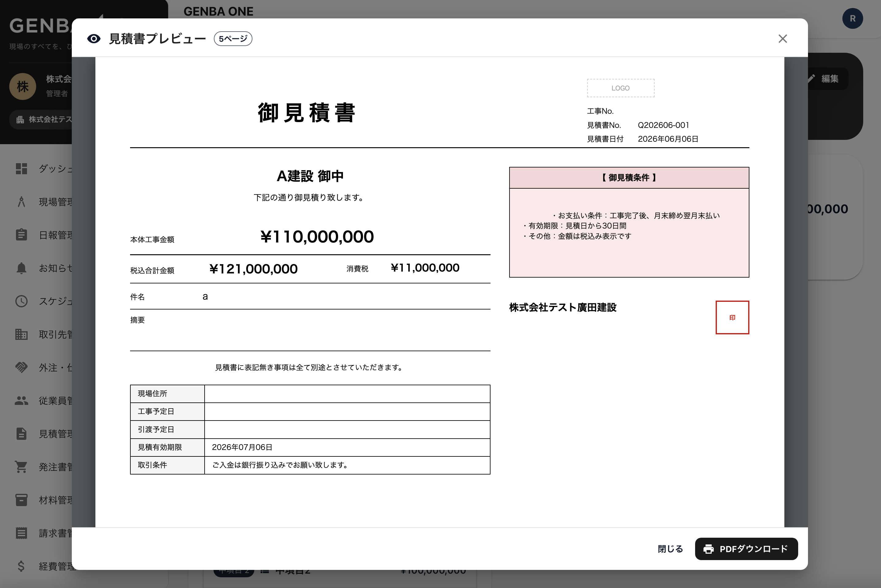Click the red 印 stamp box
881x588 pixels.
pyautogui.click(x=732, y=317)
